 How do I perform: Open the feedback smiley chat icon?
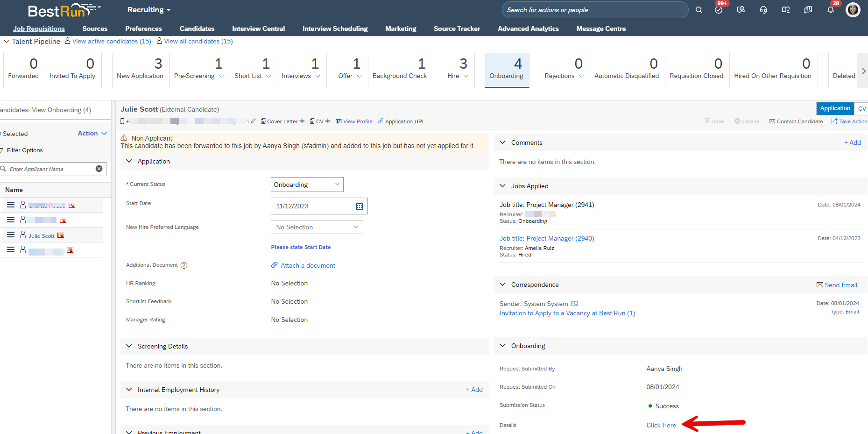coord(741,10)
